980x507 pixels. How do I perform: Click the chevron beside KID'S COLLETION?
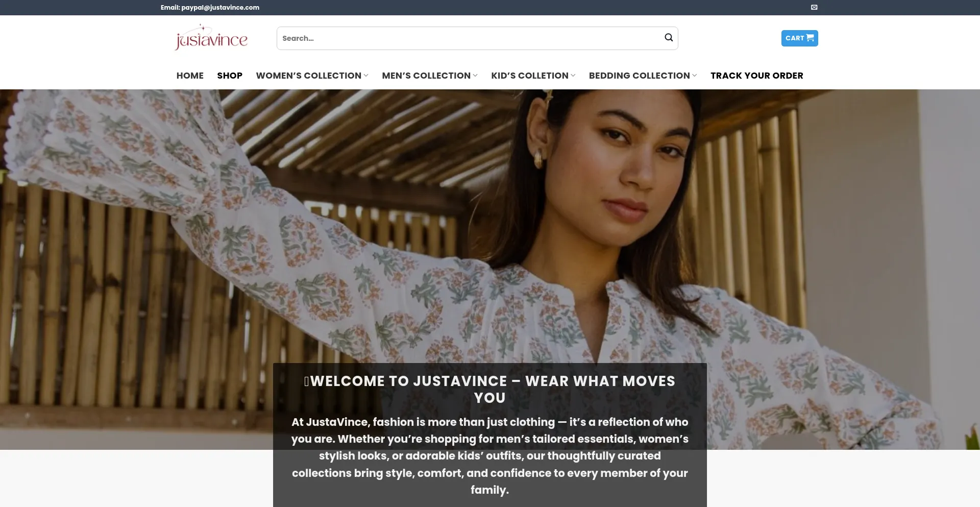coord(574,76)
